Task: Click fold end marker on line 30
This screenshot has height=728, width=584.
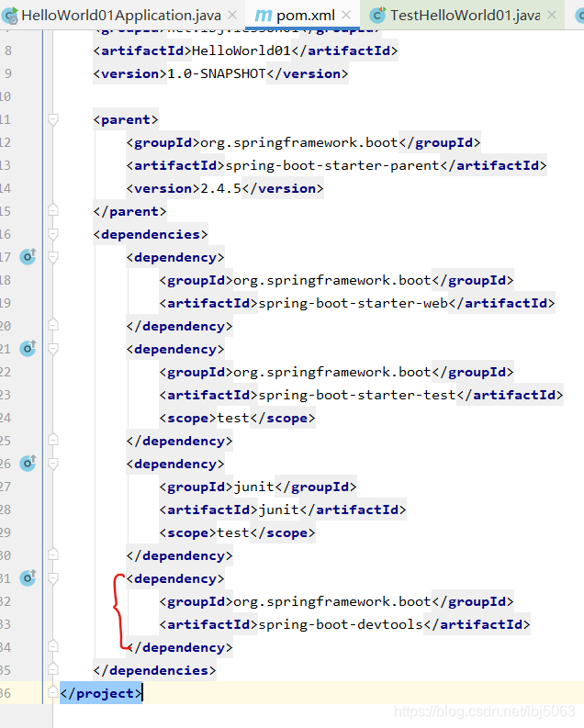Action: click(x=53, y=554)
